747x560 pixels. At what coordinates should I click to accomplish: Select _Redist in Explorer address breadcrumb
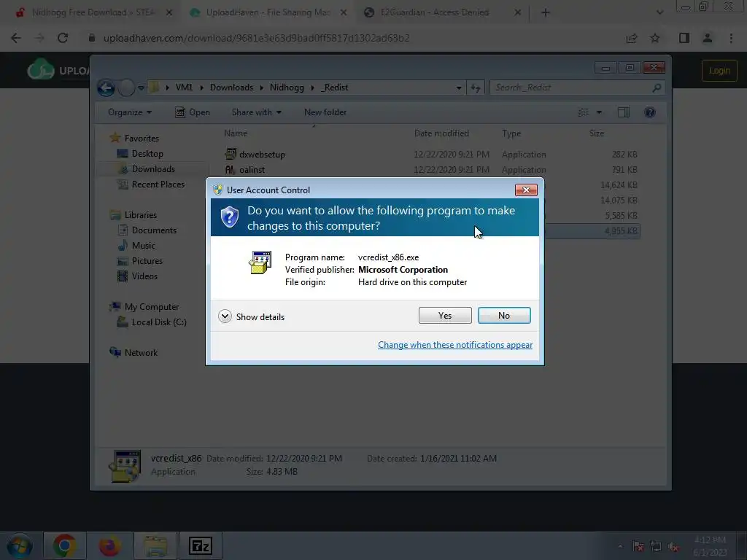[x=335, y=87]
